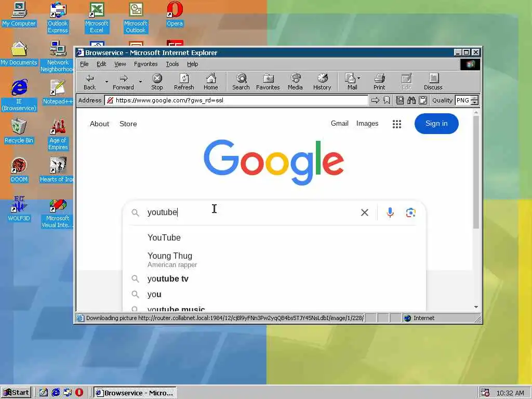Select the Recycle Bin icon

click(19, 131)
